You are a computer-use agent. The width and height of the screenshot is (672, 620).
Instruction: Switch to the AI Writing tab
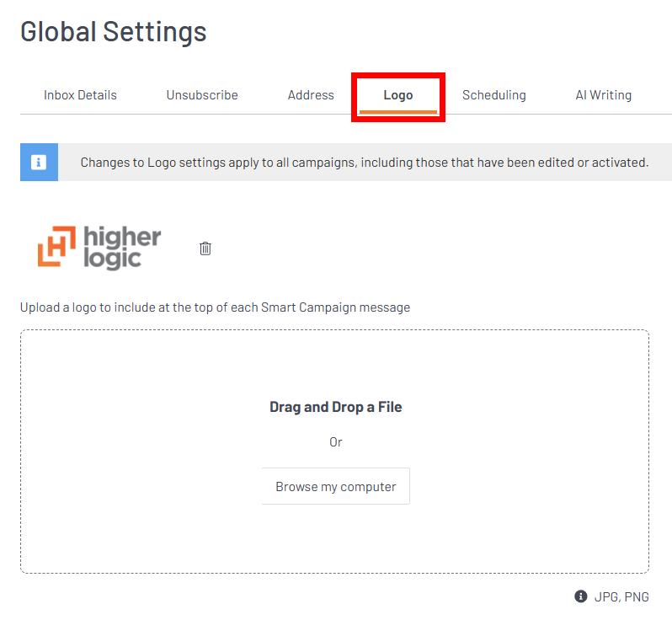coord(604,95)
